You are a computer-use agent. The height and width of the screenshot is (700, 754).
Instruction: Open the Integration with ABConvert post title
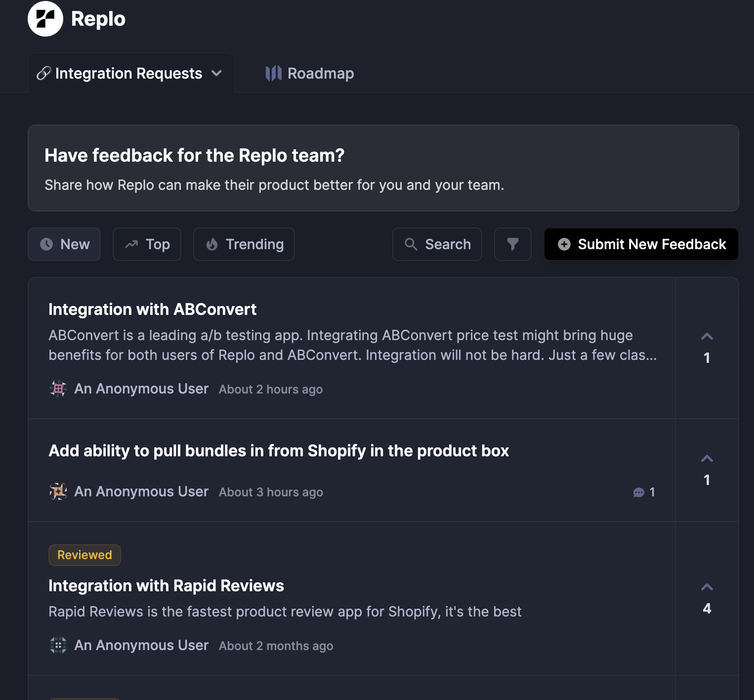click(x=152, y=309)
